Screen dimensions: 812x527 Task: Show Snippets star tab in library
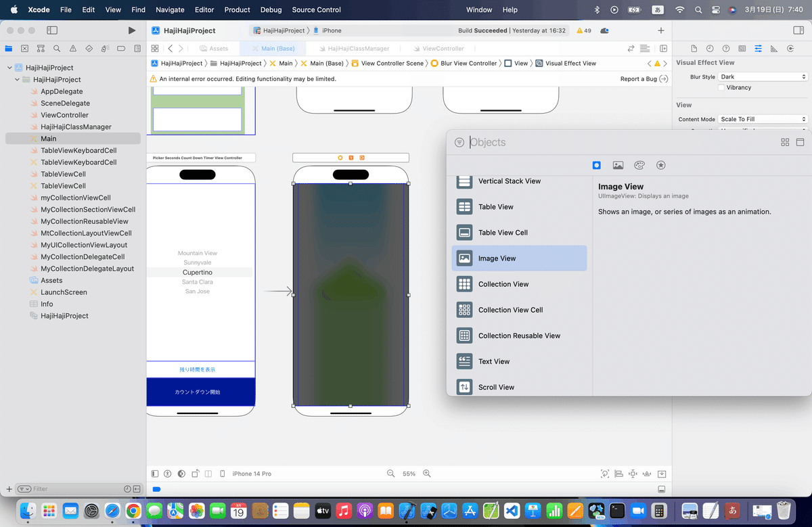661,165
